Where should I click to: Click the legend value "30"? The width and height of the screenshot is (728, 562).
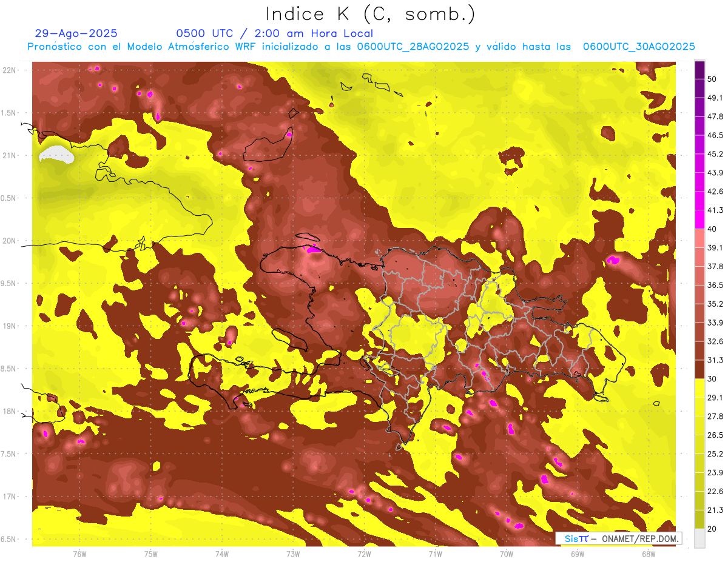713,379
